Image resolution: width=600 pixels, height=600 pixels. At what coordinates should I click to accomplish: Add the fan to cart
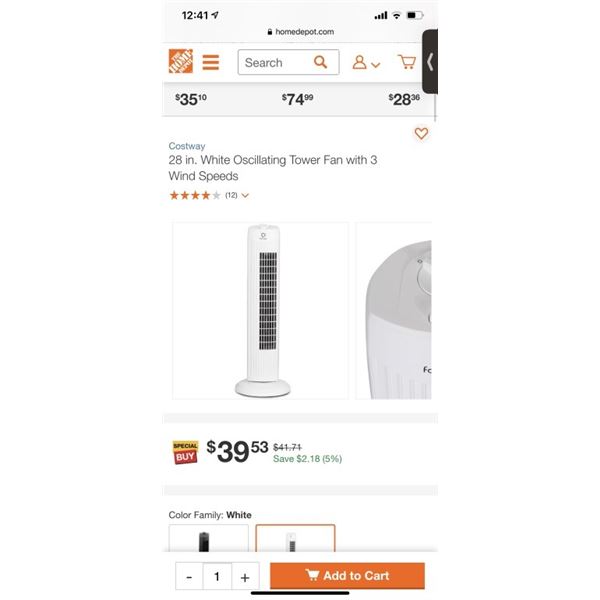click(x=347, y=576)
